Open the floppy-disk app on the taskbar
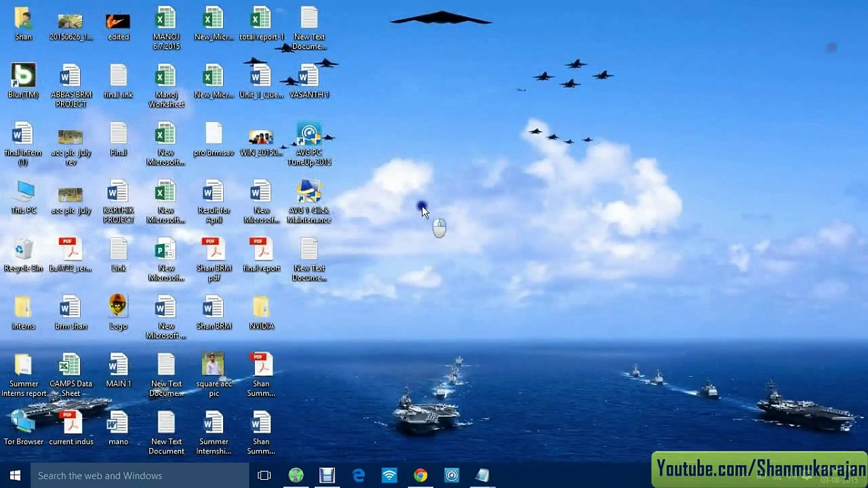 click(327, 476)
